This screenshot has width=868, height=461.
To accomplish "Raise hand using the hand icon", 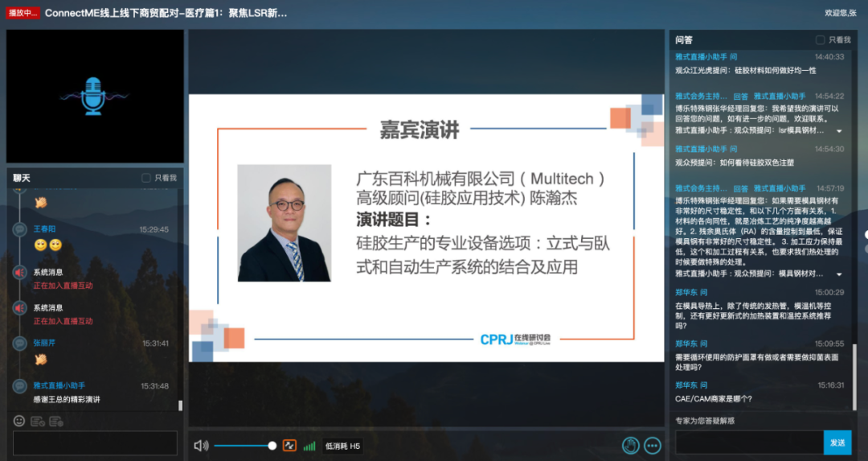I will (x=631, y=446).
